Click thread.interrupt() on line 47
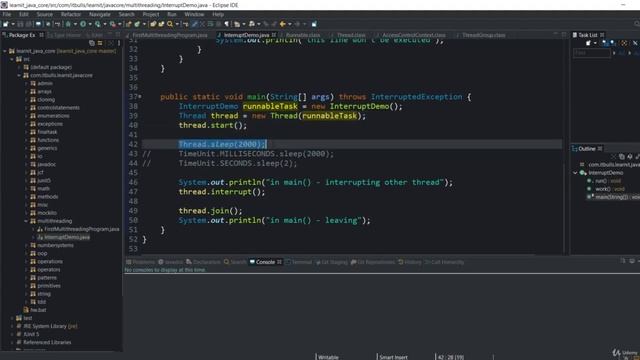 pyautogui.click(x=222, y=192)
